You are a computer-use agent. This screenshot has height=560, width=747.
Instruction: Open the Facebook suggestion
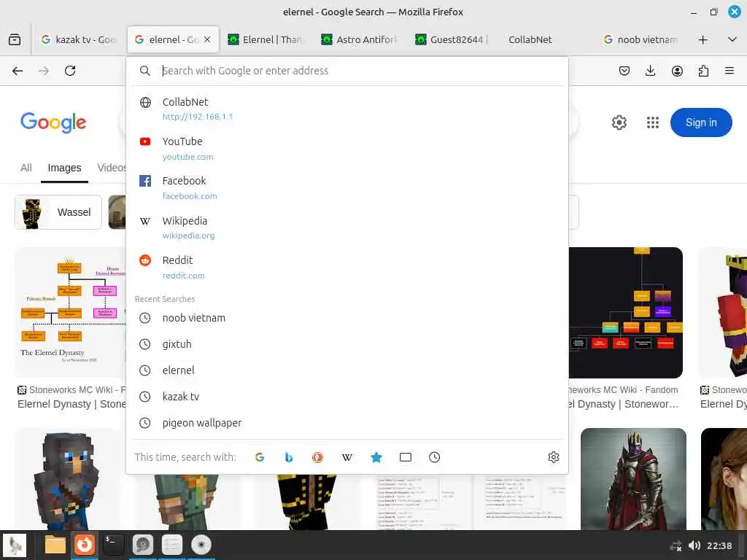tap(348, 188)
